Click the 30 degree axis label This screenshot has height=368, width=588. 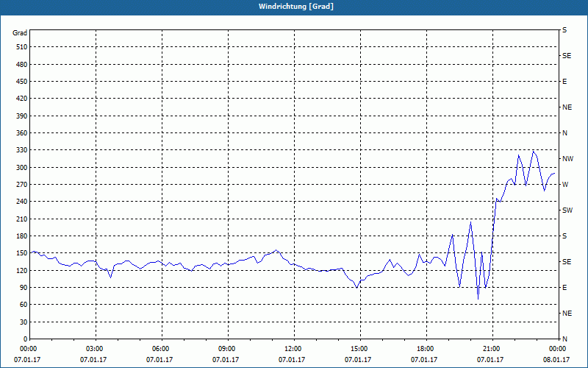point(24,322)
